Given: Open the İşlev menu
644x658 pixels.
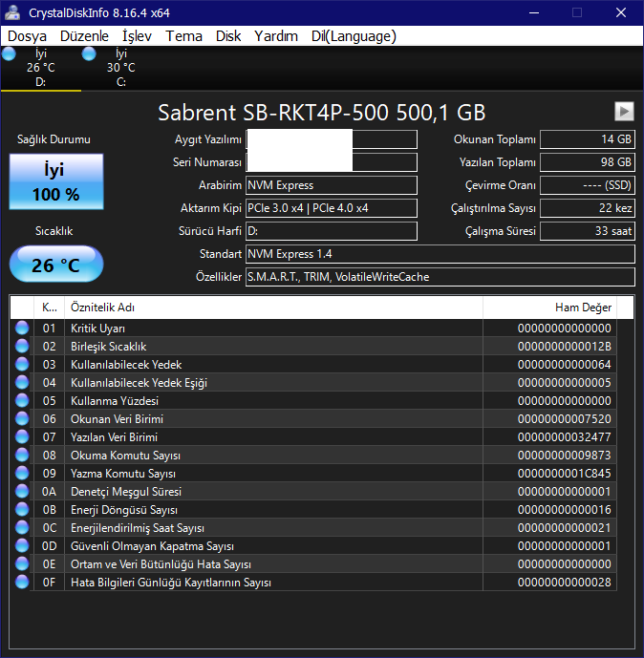Looking at the screenshot, I should coord(137,36).
